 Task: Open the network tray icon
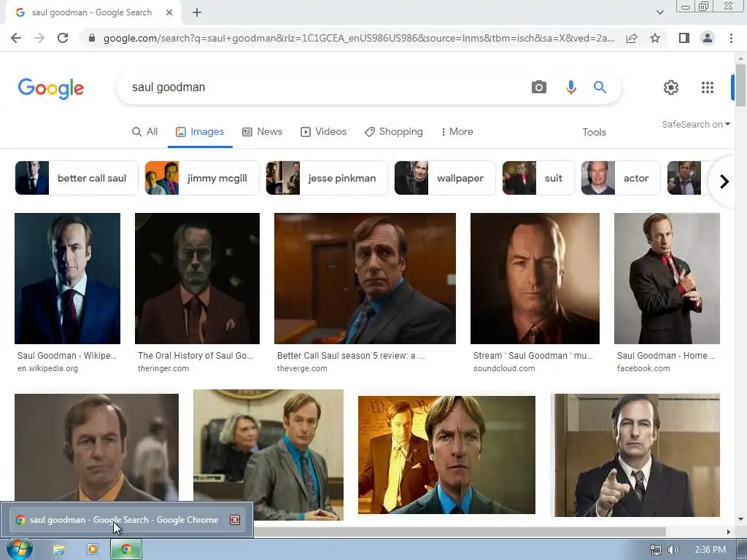click(x=656, y=550)
